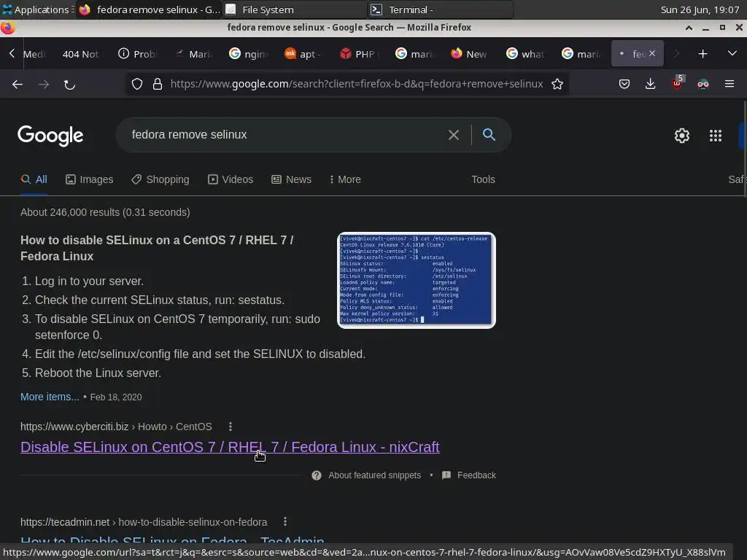The image size is (747, 560).
Task: Open the Applications menu in the top panel
Action: 36,9
